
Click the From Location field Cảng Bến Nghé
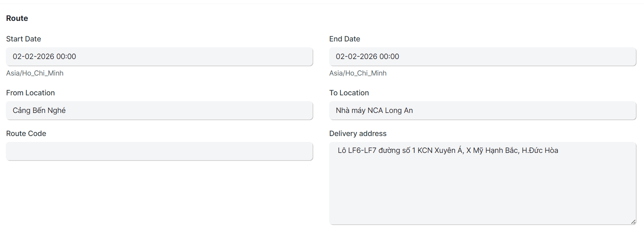[159, 110]
